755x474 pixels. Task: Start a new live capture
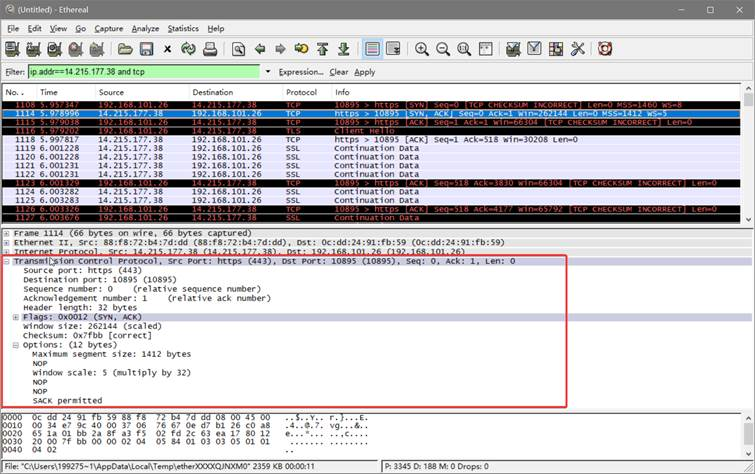point(54,49)
